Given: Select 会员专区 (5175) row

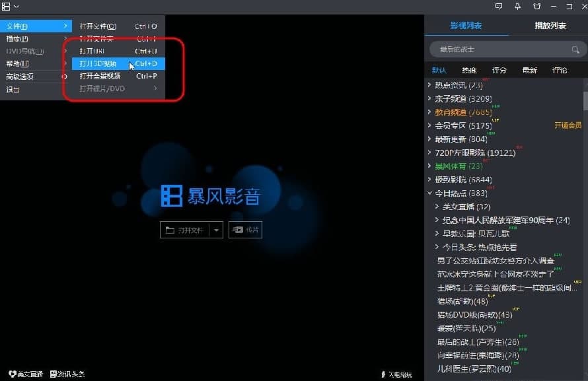Looking at the screenshot, I should [x=463, y=125].
